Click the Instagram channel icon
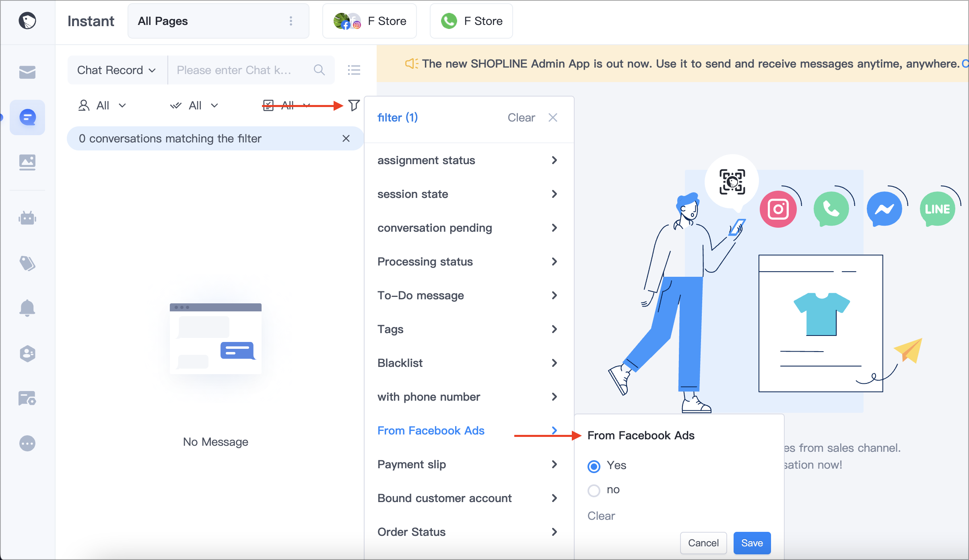The height and width of the screenshot is (560, 969). [x=778, y=209]
